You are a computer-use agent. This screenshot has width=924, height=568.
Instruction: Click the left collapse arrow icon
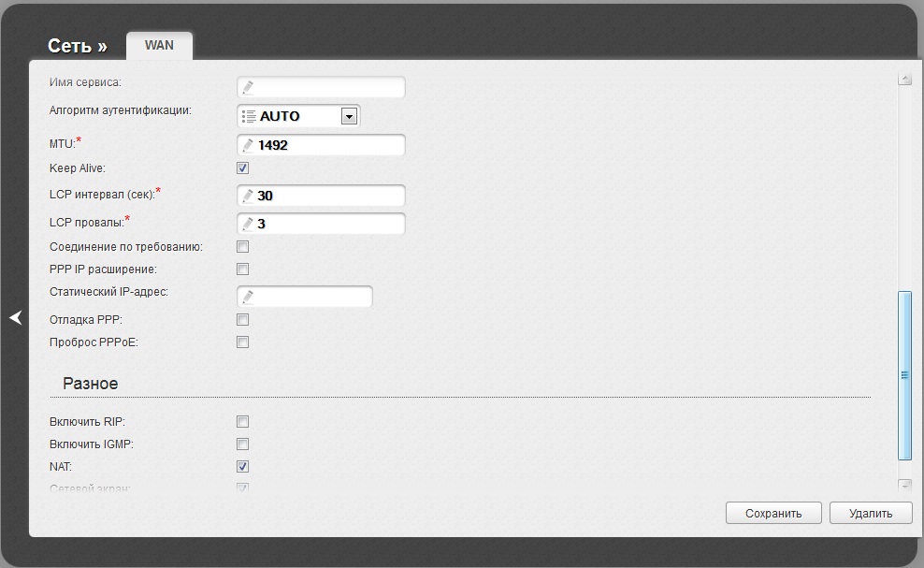click(x=15, y=318)
